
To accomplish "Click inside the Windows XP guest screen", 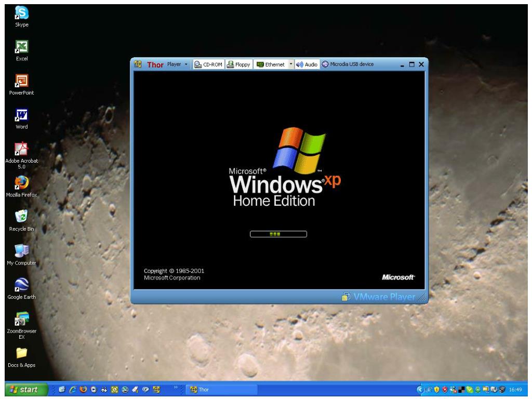I will coord(279,180).
